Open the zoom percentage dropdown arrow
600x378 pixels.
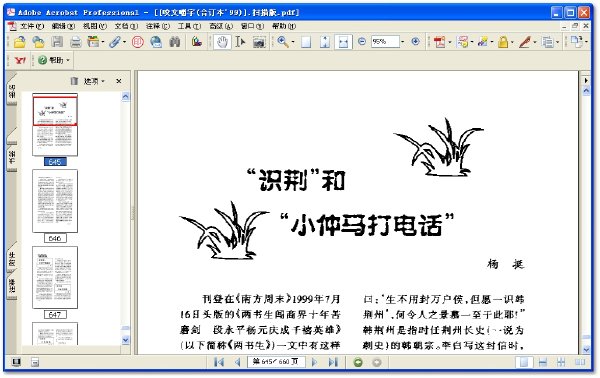pyautogui.click(x=403, y=42)
